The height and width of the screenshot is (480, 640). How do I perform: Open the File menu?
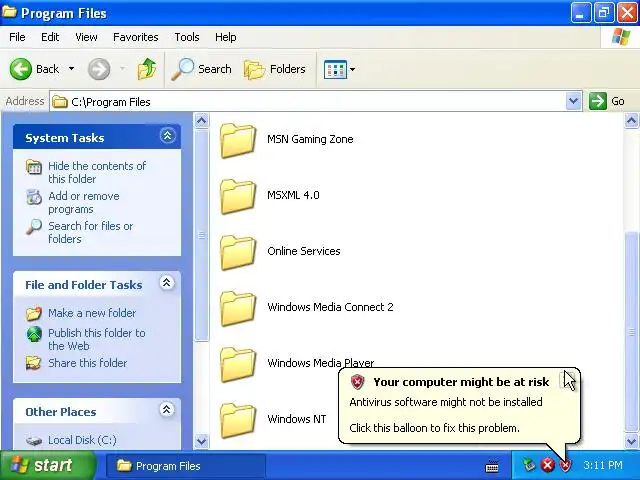click(x=17, y=37)
